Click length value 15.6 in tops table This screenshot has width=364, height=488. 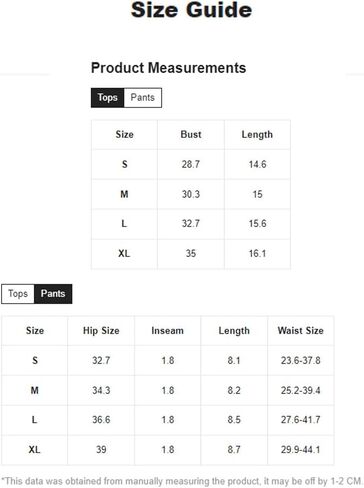click(257, 223)
